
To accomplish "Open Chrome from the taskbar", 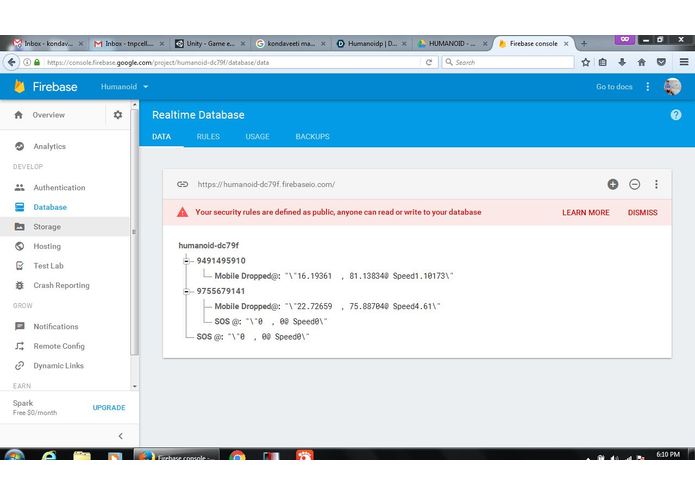I will (237, 455).
